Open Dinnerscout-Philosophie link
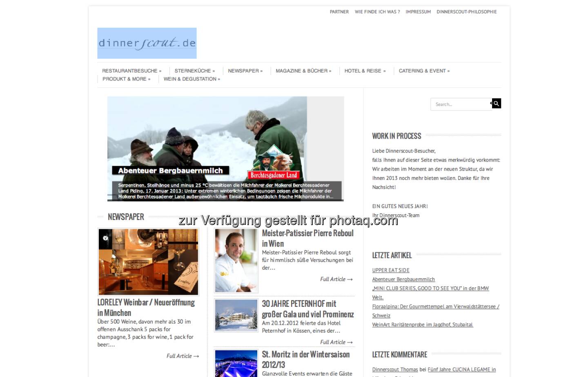 466,12
